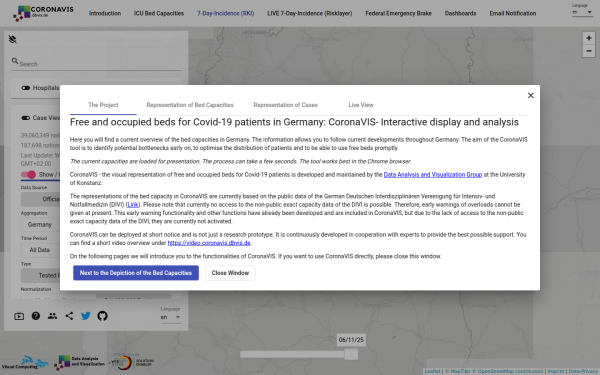This screenshot has height=375, width=600.
Task: Click the Close Window button
Action: pyautogui.click(x=230, y=273)
